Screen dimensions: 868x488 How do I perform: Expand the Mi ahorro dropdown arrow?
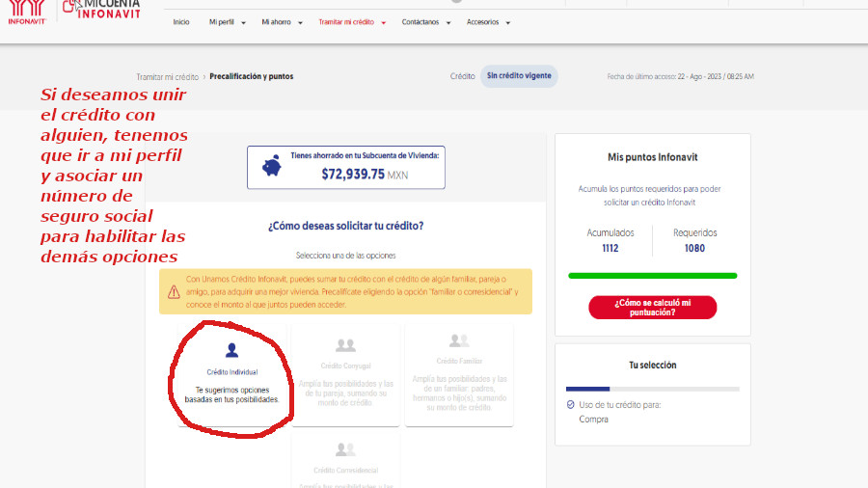[x=300, y=23]
